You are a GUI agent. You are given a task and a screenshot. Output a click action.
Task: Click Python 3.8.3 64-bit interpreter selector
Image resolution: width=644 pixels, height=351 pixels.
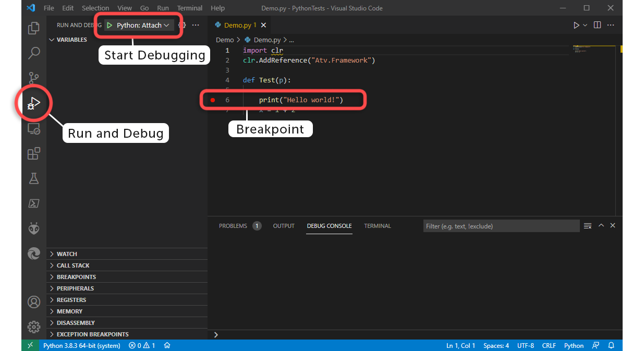click(x=81, y=345)
